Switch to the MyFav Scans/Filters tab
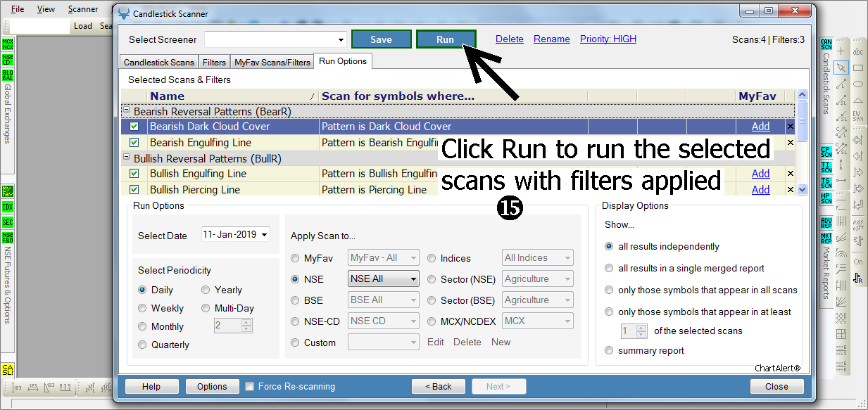The width and height of the screenshot is (868, 410). pyautogui.click(x=272, y=63)
